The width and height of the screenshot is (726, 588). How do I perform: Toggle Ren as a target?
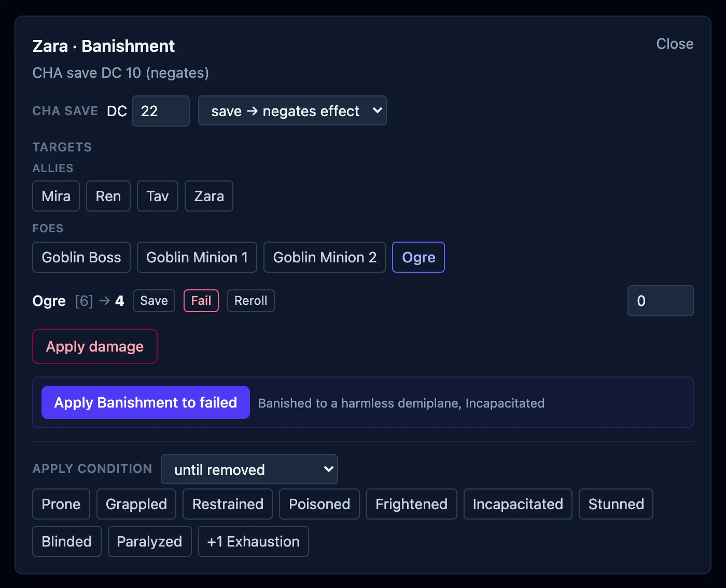pos(108,196)
